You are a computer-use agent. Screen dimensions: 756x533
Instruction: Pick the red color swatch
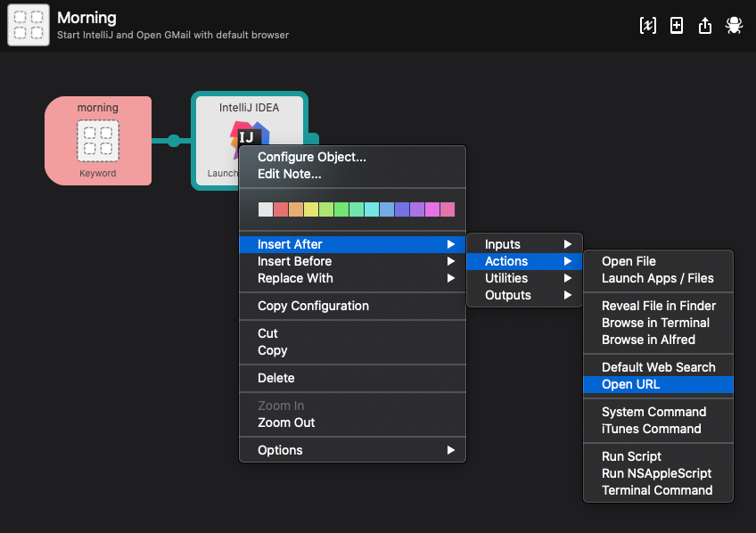pyautogui.click(x=281, y=209)
